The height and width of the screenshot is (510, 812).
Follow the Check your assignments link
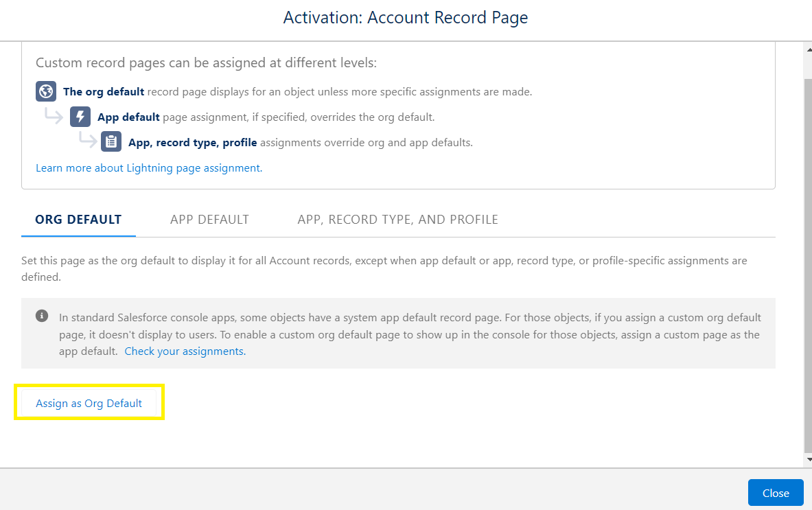[x=185, y=351]
